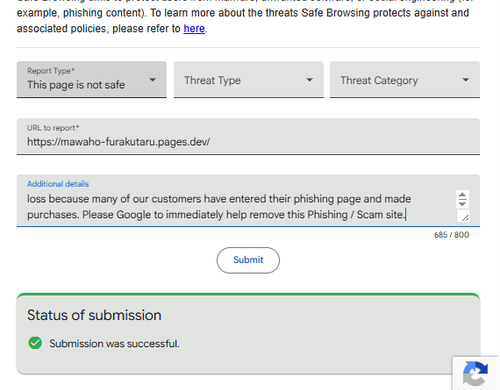The height and width of the screenshot is (390, 500).
Task: Click the textarea resize handle
Action: pos(465,217)
